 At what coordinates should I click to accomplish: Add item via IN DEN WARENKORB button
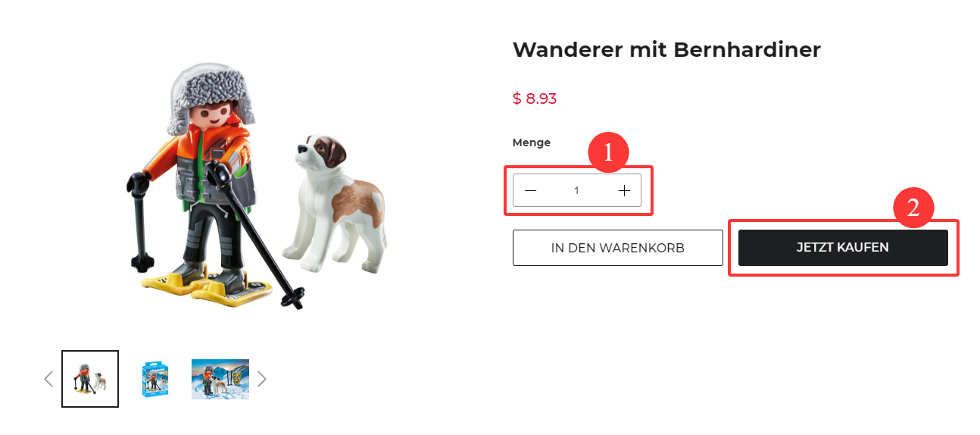(x=618, y=248)
